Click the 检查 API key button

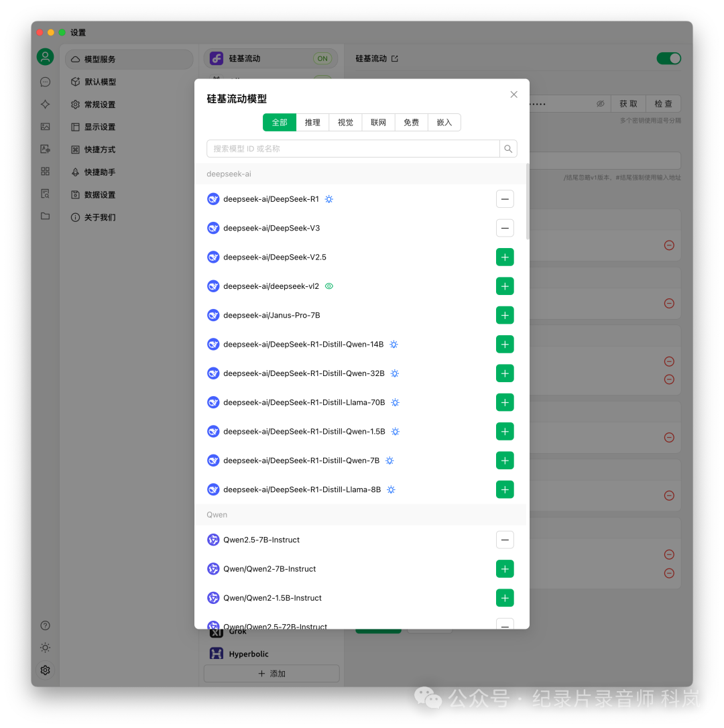coord(664,104)
